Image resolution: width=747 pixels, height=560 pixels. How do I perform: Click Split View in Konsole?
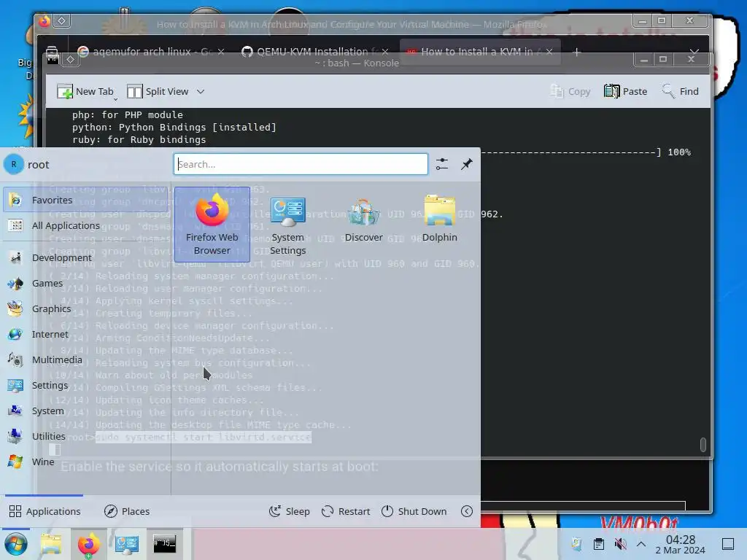[x=158, y=91]
